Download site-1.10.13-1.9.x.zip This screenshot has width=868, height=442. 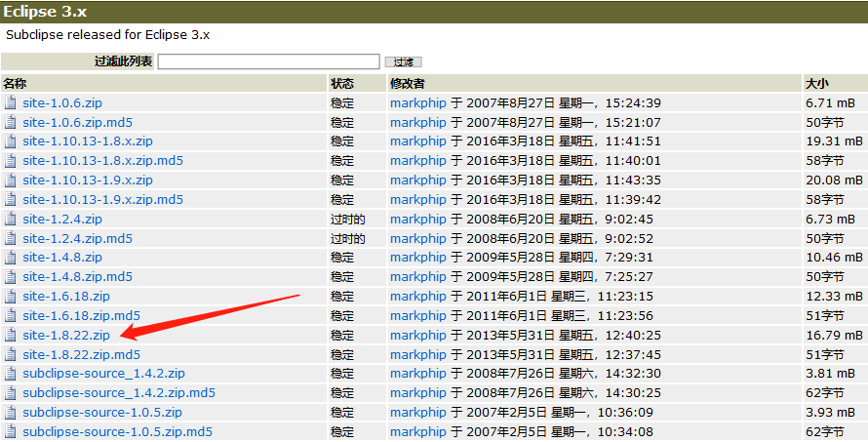[88, 180]
